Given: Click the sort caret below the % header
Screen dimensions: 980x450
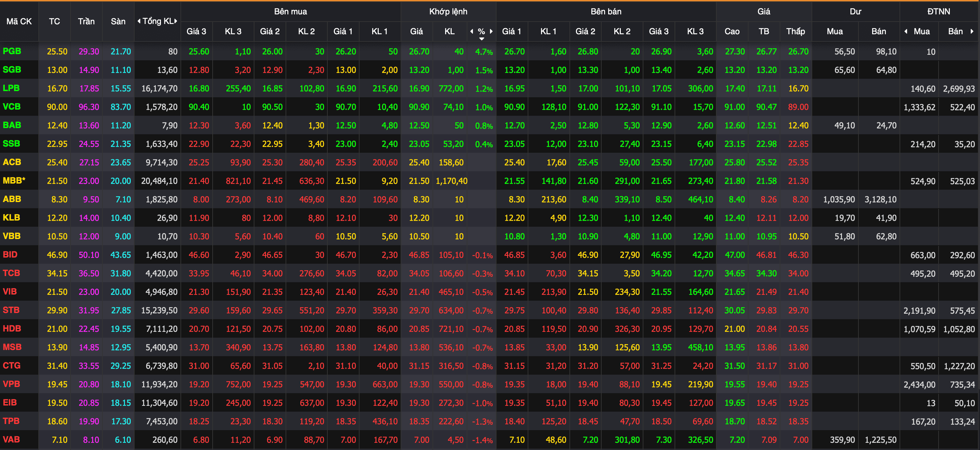Looking at the screenshot, I should [x=482, y=39].
